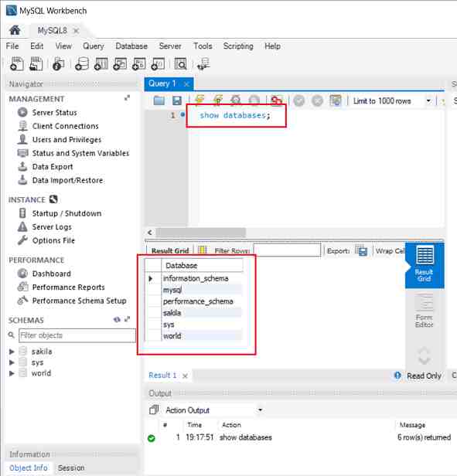The image size is (457, 476).
Task: Open the Server menu
Action: tap(170, 46)
